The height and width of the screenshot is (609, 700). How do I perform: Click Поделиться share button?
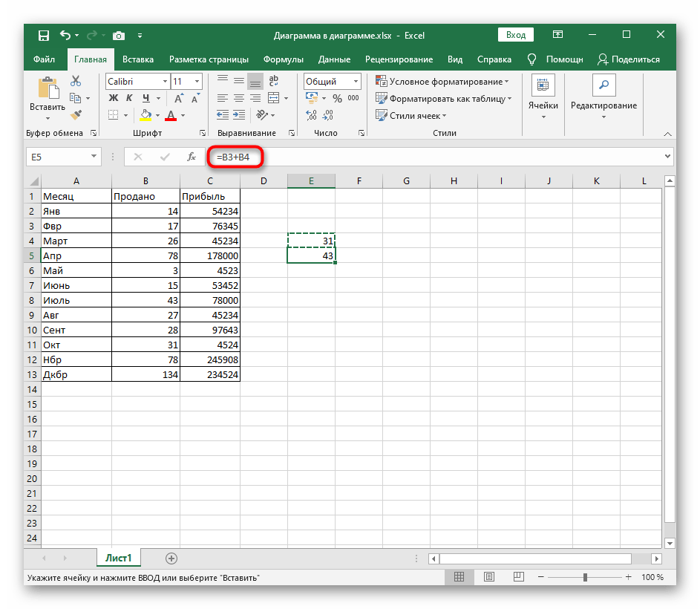click(x=629, y=59)
